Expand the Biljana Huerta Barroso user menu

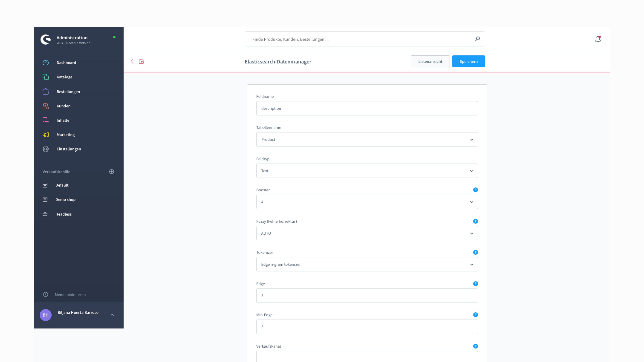click(x=112, y=315)
